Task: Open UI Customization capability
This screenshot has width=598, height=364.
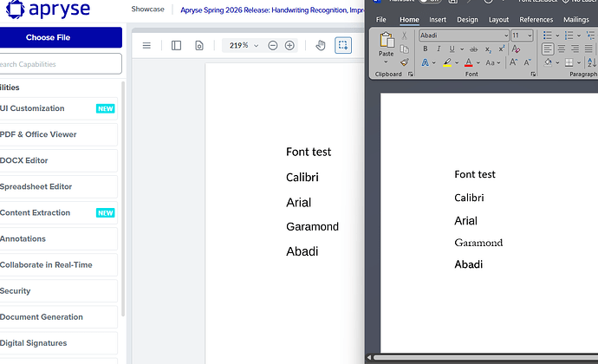Action: (58, 108)
